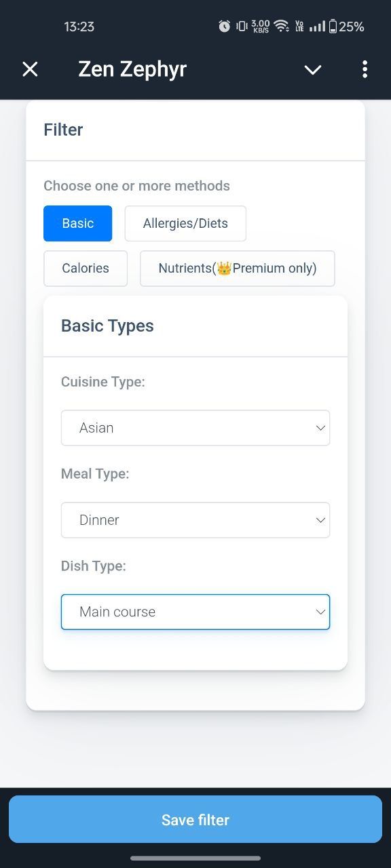Toggle the Calories filter method
This screenshot has width=391, height=868.
[x=86, y=269]
